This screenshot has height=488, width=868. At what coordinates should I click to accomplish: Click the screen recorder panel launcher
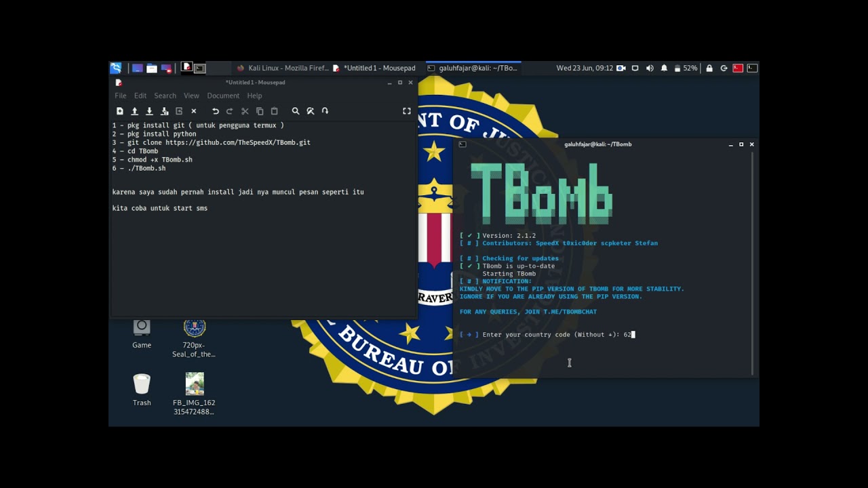coord(166,68)
